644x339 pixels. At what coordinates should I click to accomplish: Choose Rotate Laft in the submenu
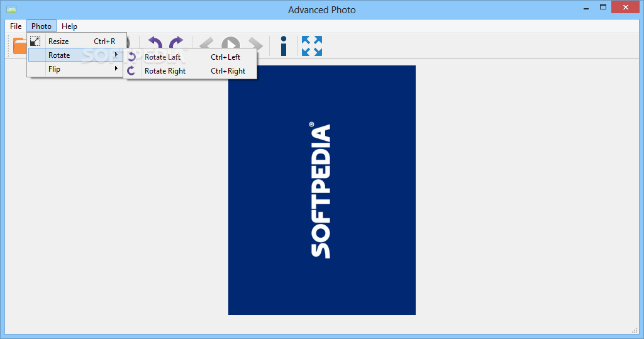pos(190,57)
